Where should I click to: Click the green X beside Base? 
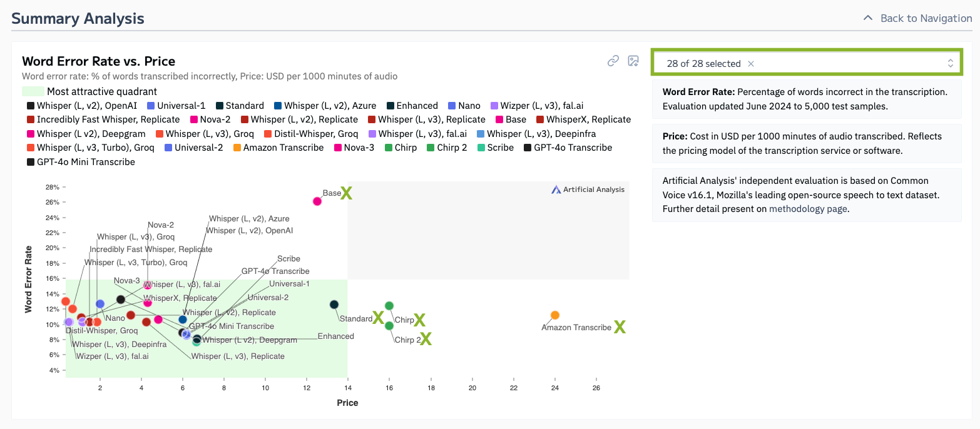346,193
